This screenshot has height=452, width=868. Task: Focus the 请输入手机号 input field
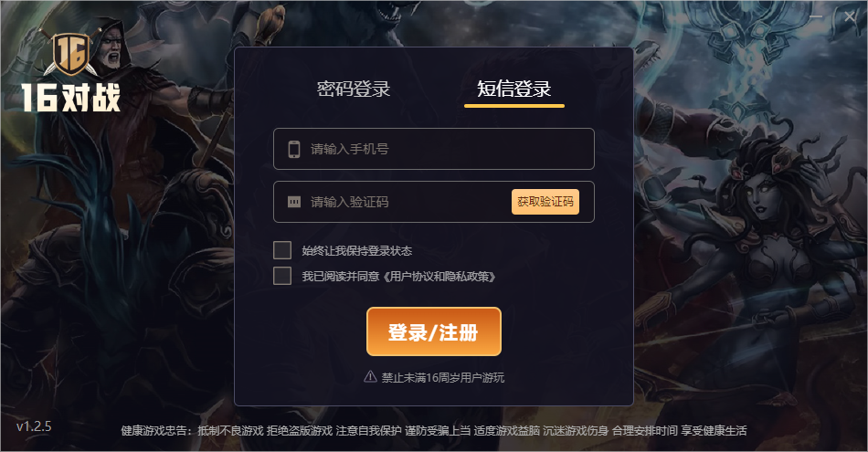click(434, 149)
